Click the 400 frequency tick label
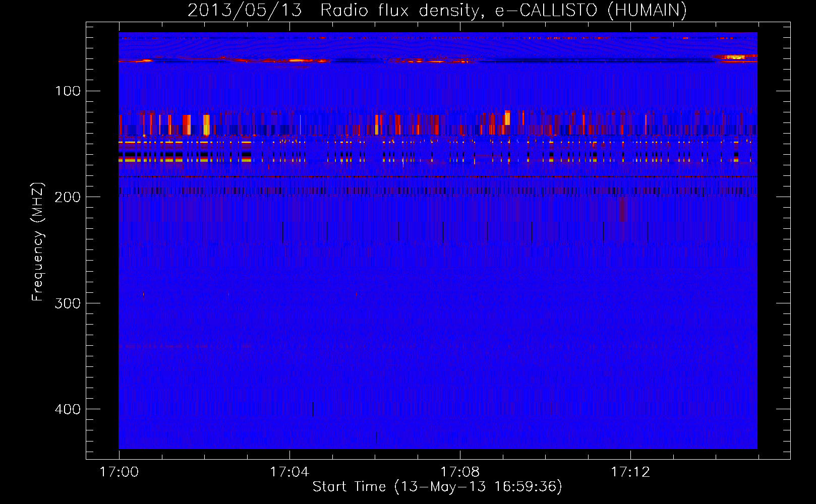Screen dimensions: 816x504 68,409
